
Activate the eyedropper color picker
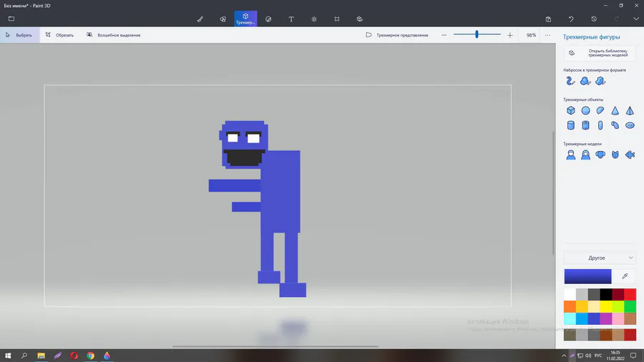pos(625,276)
